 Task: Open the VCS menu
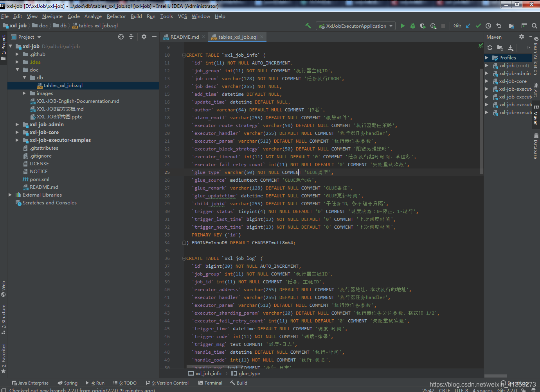point(182,16)
